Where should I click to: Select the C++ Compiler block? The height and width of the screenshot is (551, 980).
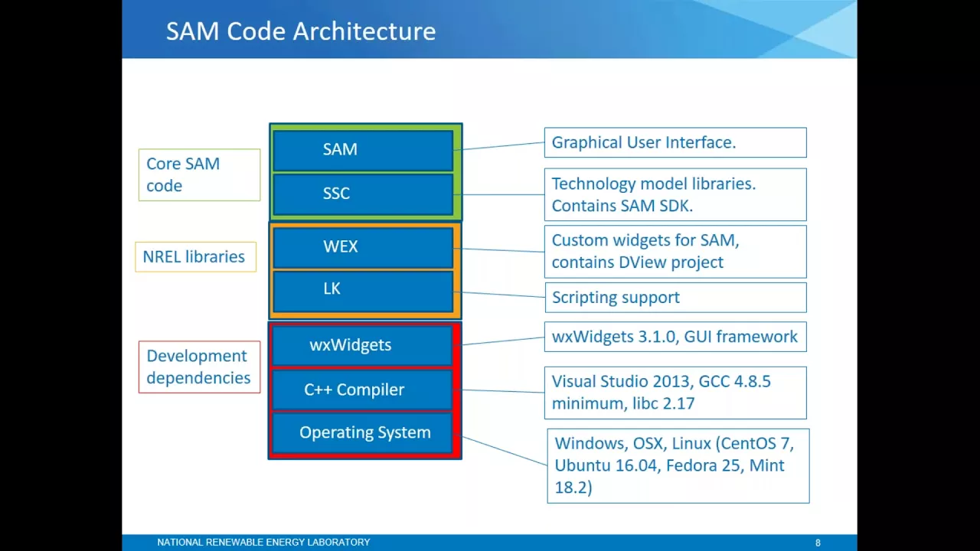click(x=363, y=390)
